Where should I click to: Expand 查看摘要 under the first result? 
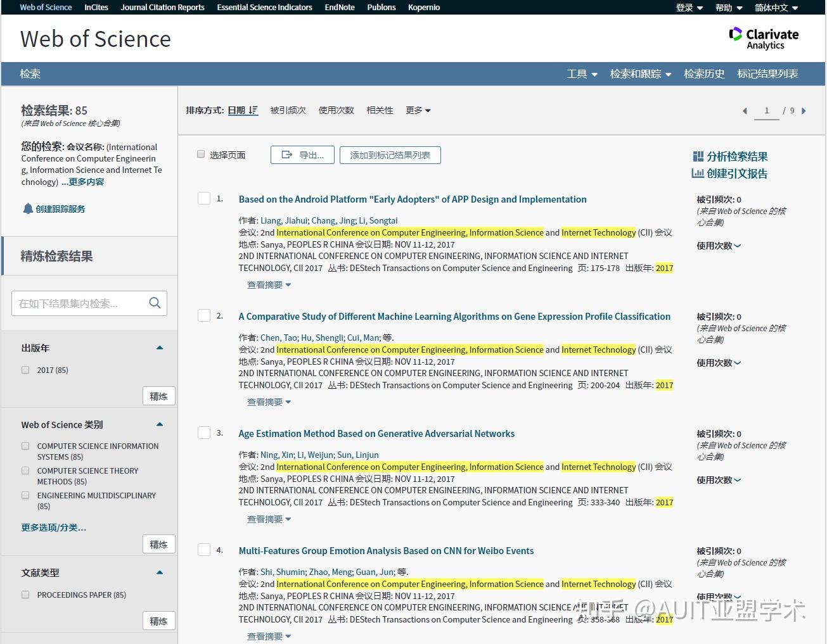[269, 284]
